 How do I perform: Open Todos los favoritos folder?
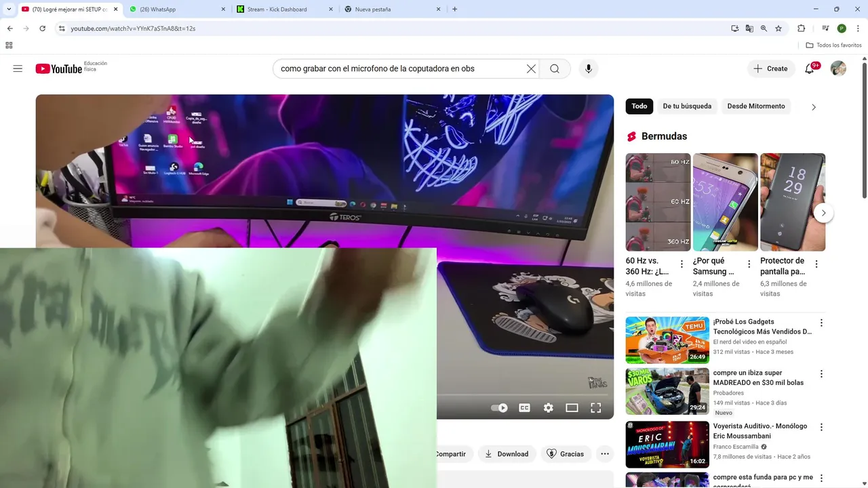pyautogui.click(x=834, y=45)
